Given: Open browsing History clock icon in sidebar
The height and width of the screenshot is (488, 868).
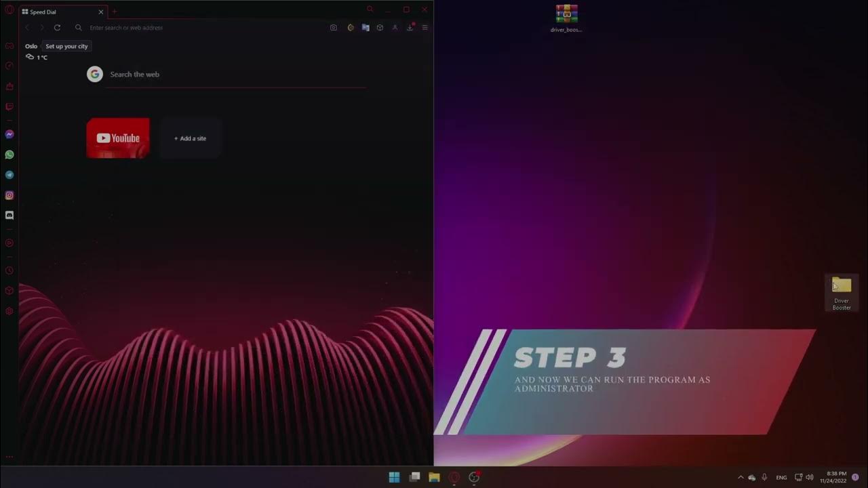Looking at the screenshot, I should click(9, 270).
